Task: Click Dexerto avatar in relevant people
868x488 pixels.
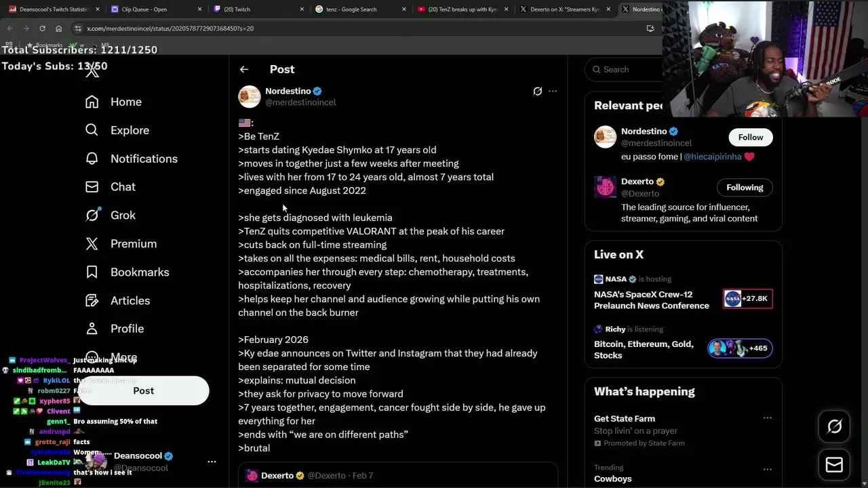Action: [x=605, y=187]
